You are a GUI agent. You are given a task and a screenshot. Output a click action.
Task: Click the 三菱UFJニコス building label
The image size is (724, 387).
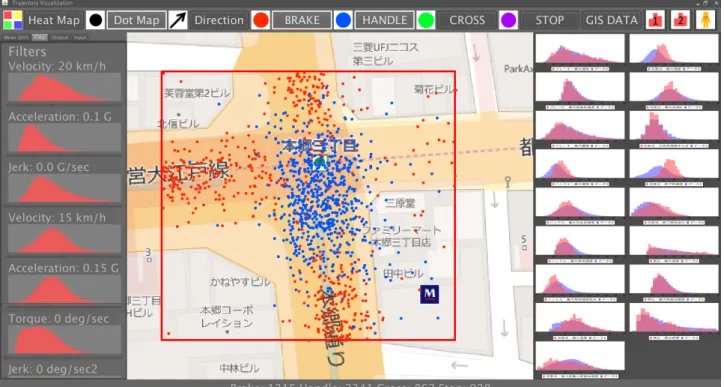tap(386, 47)
